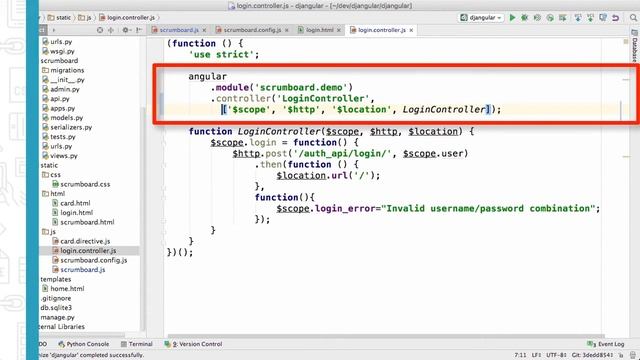Open the djangular run configuration dropdown
This screenshot has height=360, width=640.
[481, 18]
